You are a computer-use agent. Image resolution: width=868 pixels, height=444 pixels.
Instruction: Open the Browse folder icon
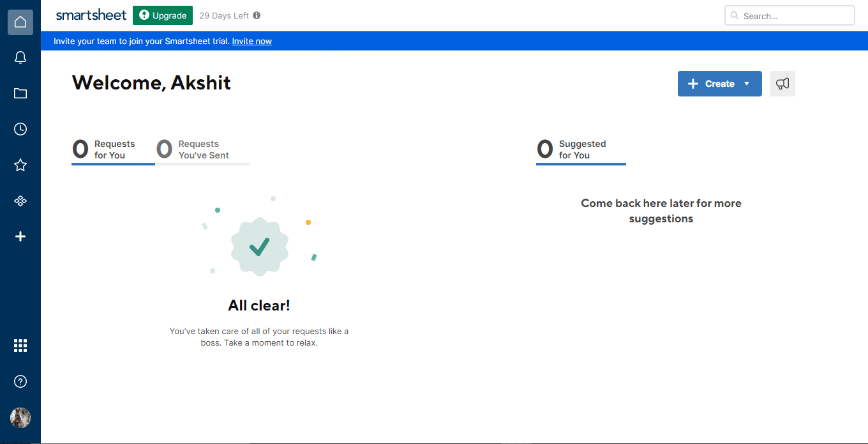(20, 94)
